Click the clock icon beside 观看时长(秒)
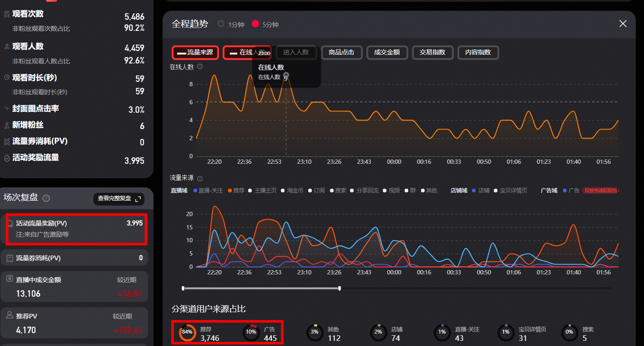This screenshot has height=346, width=644. point(7,78)
